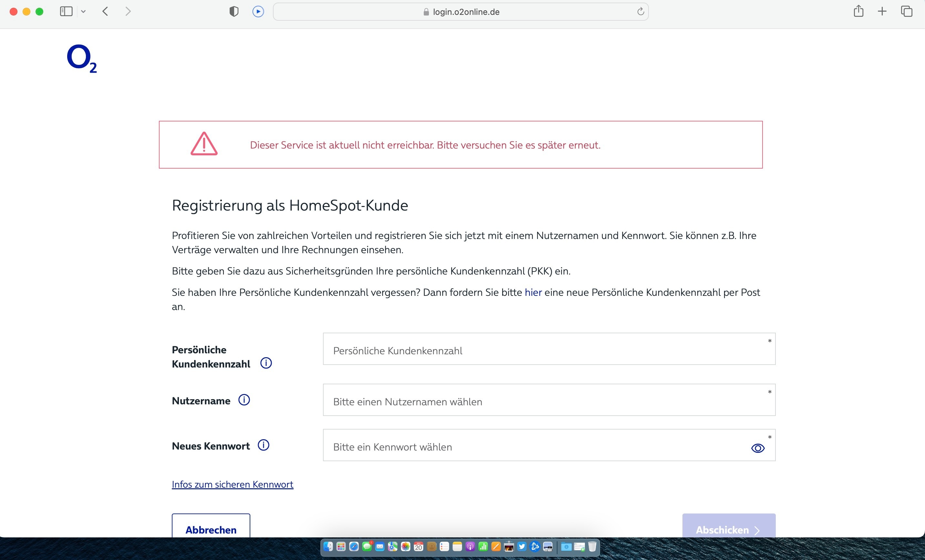Click the Abbrechen button
The width and height of the screenshot is (925, 560).
click(x=211, y=526)
